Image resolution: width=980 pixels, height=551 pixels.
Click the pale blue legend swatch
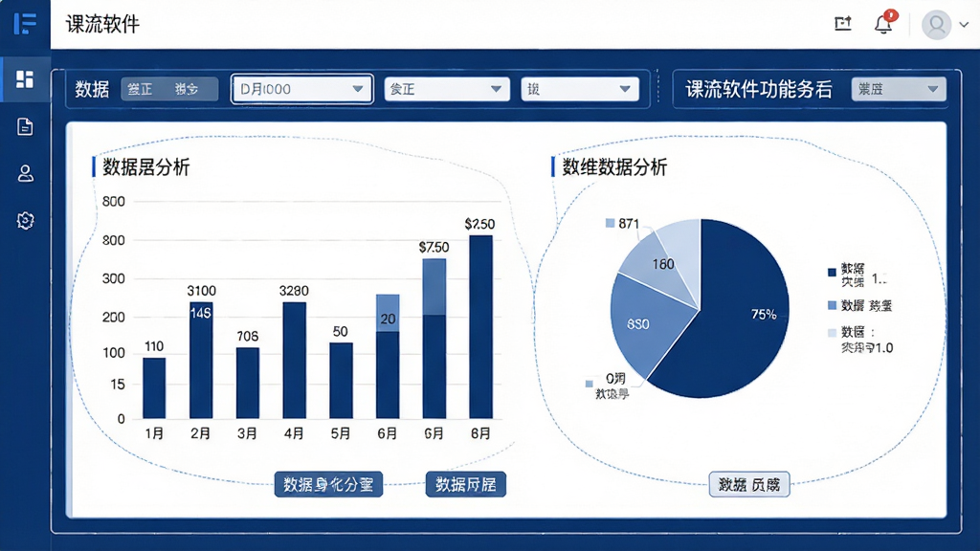pyautogui.click(x=832, y=333)
